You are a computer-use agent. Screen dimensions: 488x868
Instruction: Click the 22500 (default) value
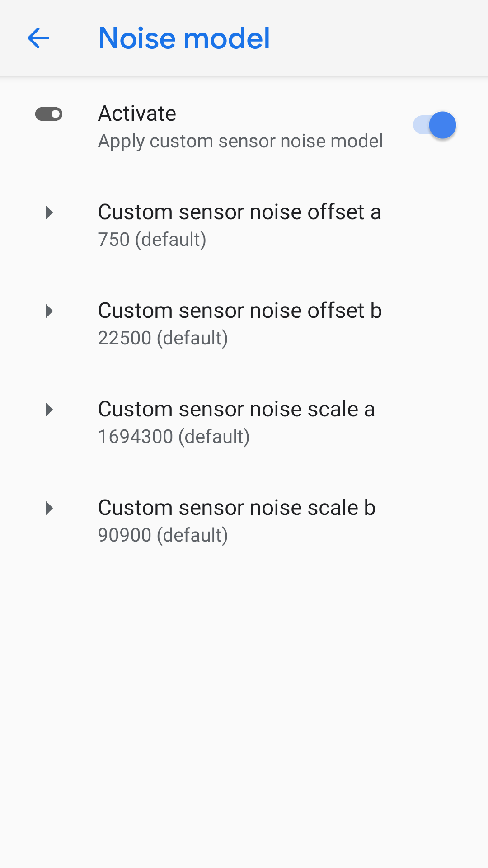163,338
